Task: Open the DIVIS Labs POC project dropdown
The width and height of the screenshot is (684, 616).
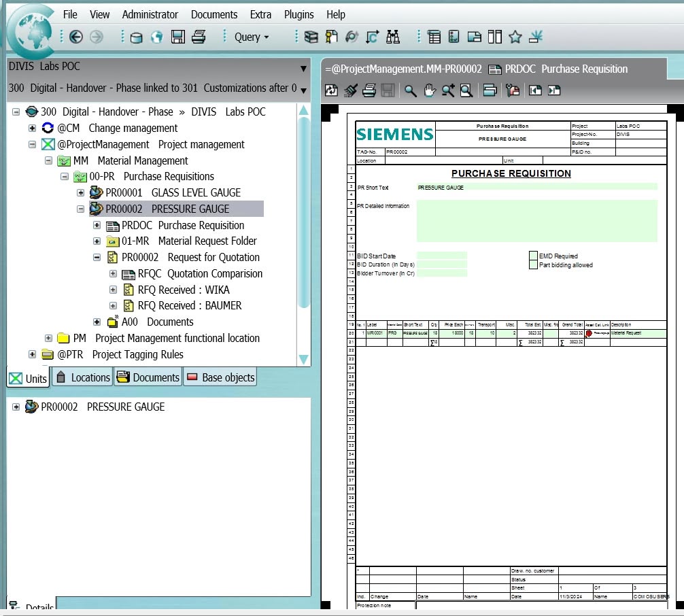Action: [303, 68]
